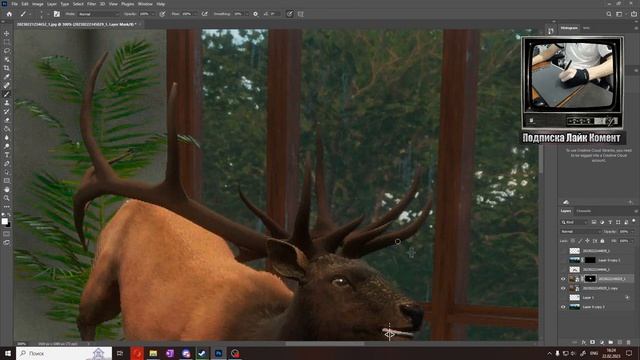Image resolution: width=640 pixels, height=360 pixels.
Task: Open the Window menu
Action: tap(145, 4)
